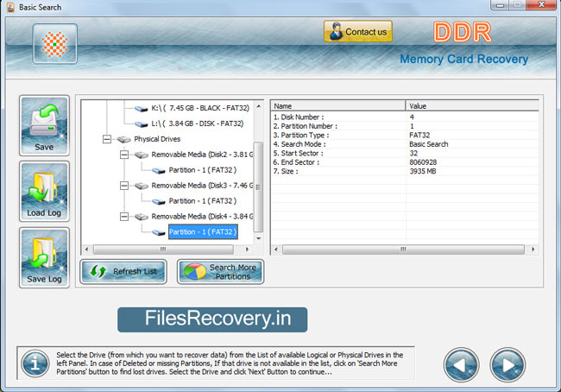Select K:\ 7.45 GB BLACK drive
The image size is (561, 392).
[200, 108]
